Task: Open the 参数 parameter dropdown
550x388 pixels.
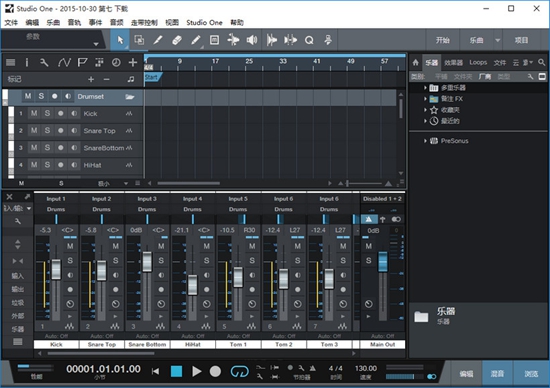Action: point(95,44)
